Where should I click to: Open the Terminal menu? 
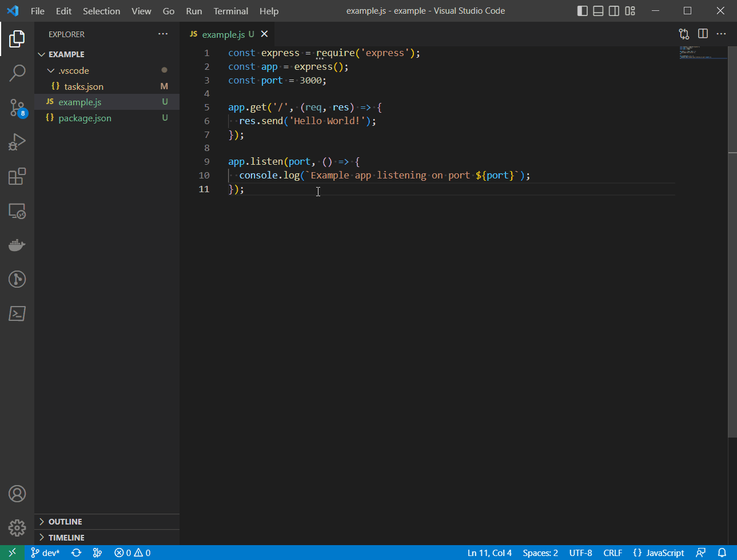pyautogui.click(x=230, y=11)
